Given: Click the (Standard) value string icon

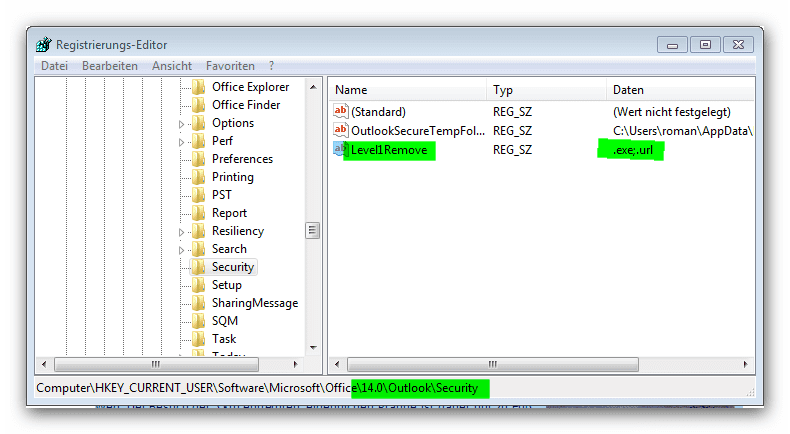Looking at the screenshot, I should 341,111.
